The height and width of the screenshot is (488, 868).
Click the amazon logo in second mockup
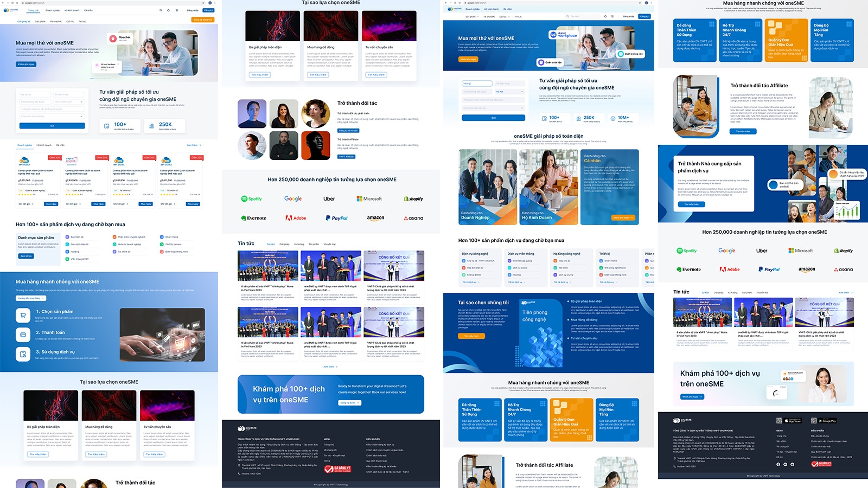pos(375,218)
